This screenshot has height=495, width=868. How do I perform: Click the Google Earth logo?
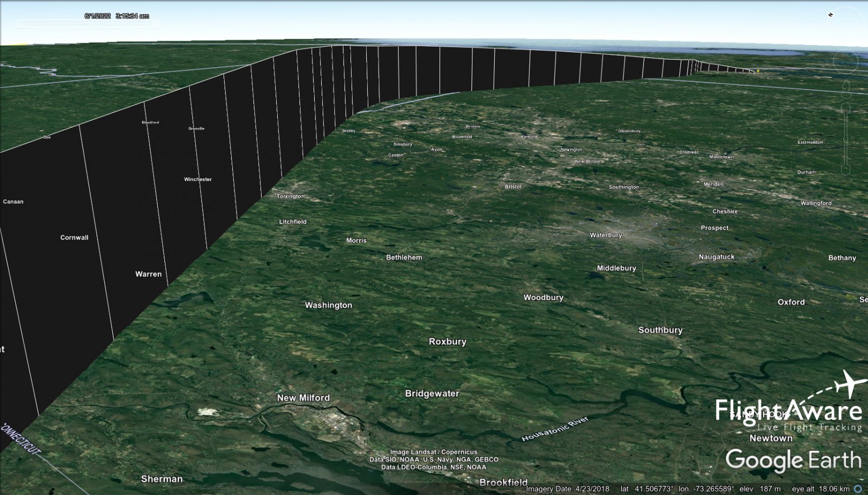coord(793,460)
